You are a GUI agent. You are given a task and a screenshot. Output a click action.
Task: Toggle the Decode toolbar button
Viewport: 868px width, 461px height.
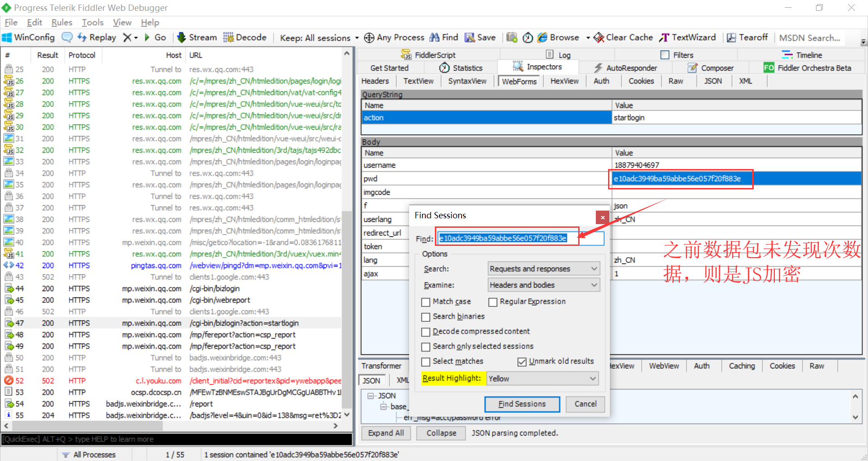point(245,38)
